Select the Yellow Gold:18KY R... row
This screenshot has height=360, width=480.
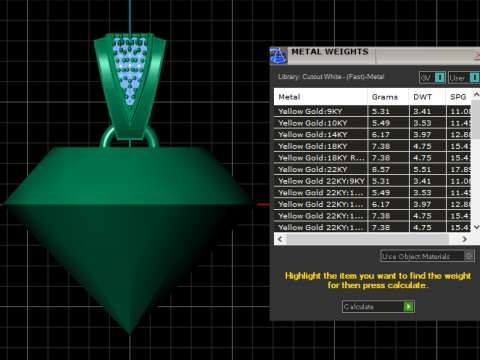click(x=373, y=158)
